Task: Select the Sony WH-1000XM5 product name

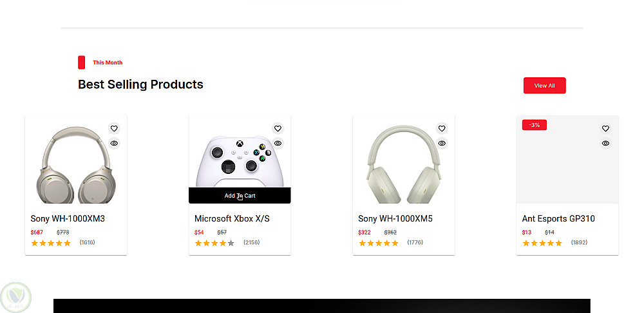Action: [x=395, y=219]
